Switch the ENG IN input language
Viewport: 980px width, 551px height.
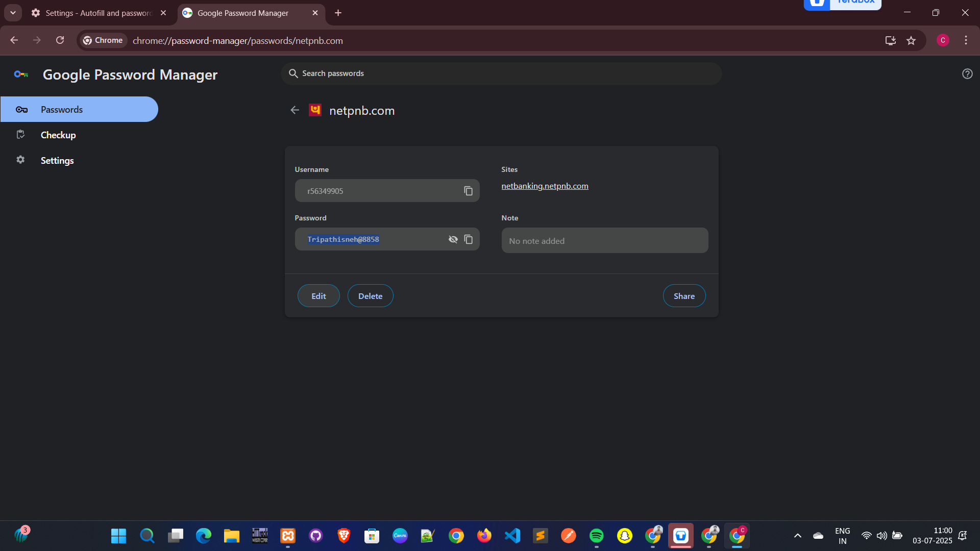click(842, 536)
